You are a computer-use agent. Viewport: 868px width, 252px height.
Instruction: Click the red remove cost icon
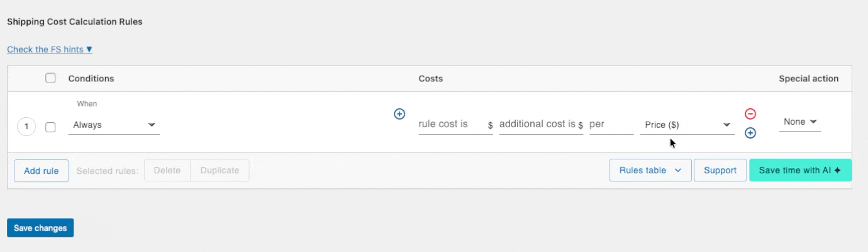coord(750,114)
